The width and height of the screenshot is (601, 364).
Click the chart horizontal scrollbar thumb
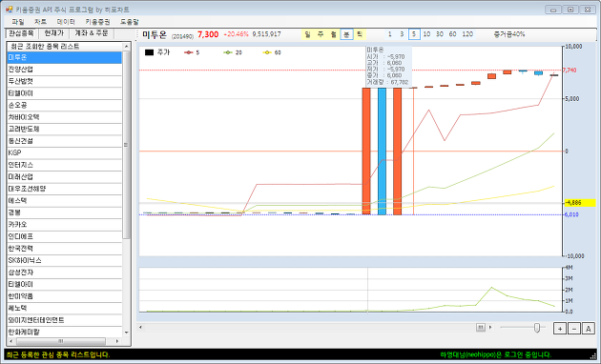[x=481, y=327]
